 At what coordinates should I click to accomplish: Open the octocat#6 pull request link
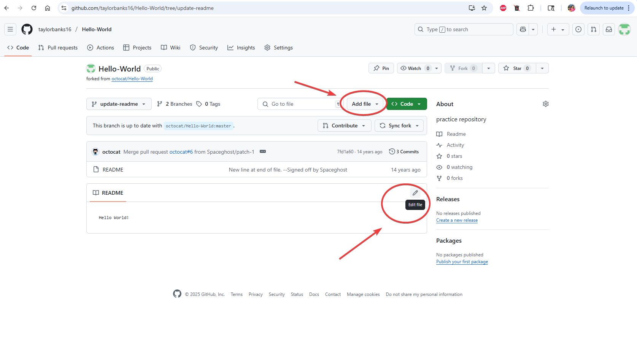point(181,152)
